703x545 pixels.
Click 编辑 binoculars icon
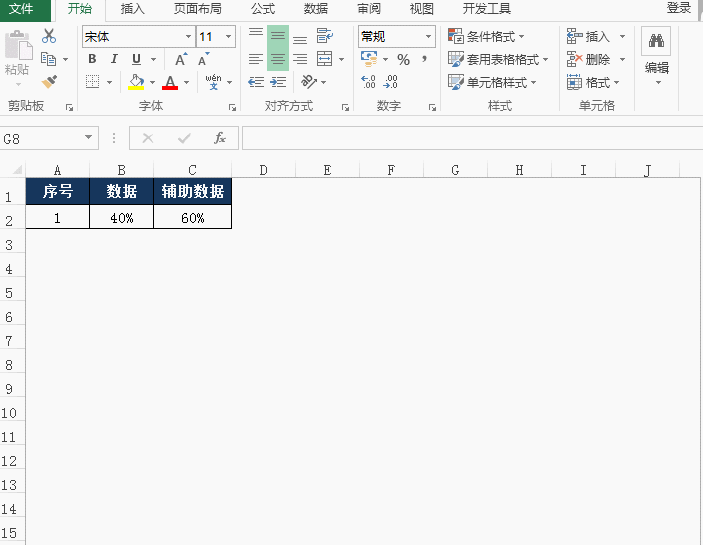tap(656, 41)
